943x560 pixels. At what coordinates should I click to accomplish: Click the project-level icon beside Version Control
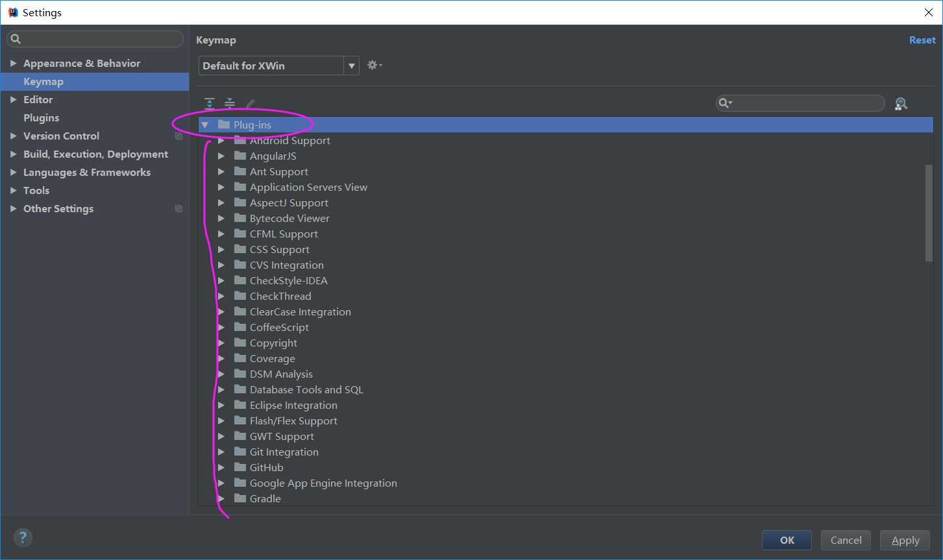(178, 136)
